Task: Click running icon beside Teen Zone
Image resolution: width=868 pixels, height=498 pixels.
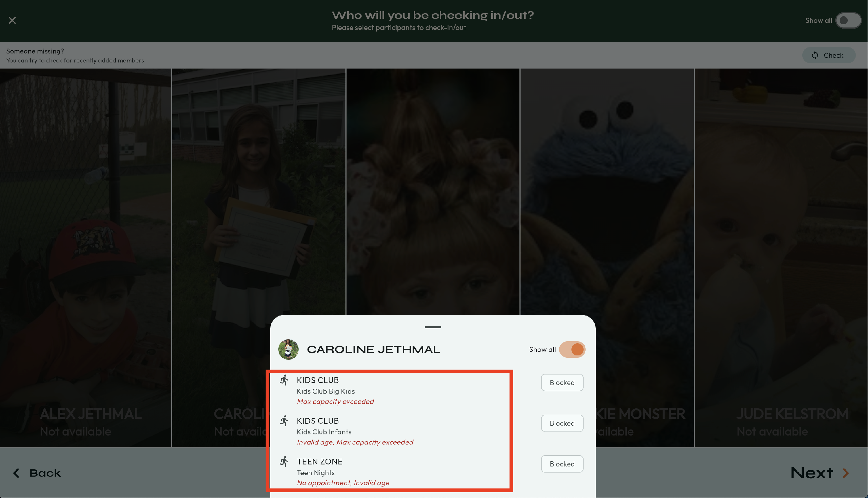Action: pos(284,461)
